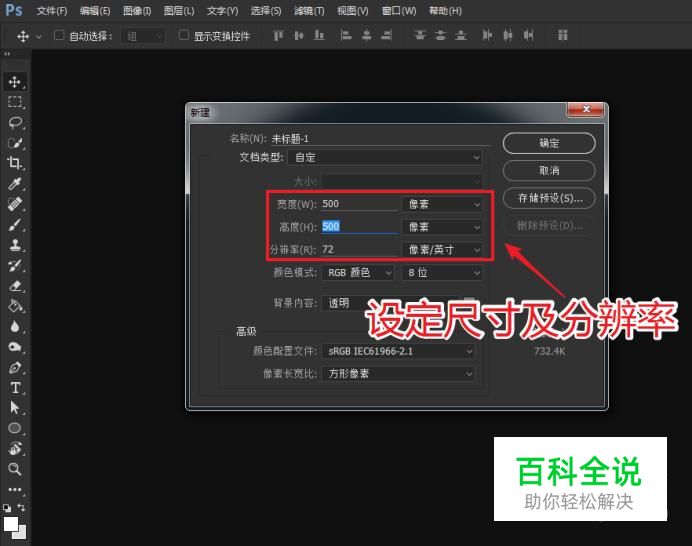Select the Dodge tool
Screen dimensions: 692x546
[15, 347]
